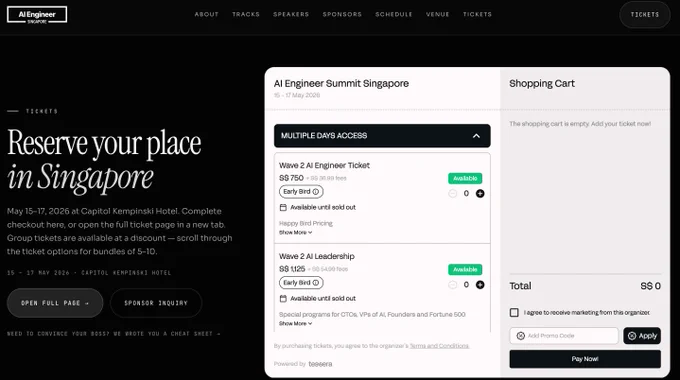Open the convince your boss cheat sheet link

[x=114, y=334]
